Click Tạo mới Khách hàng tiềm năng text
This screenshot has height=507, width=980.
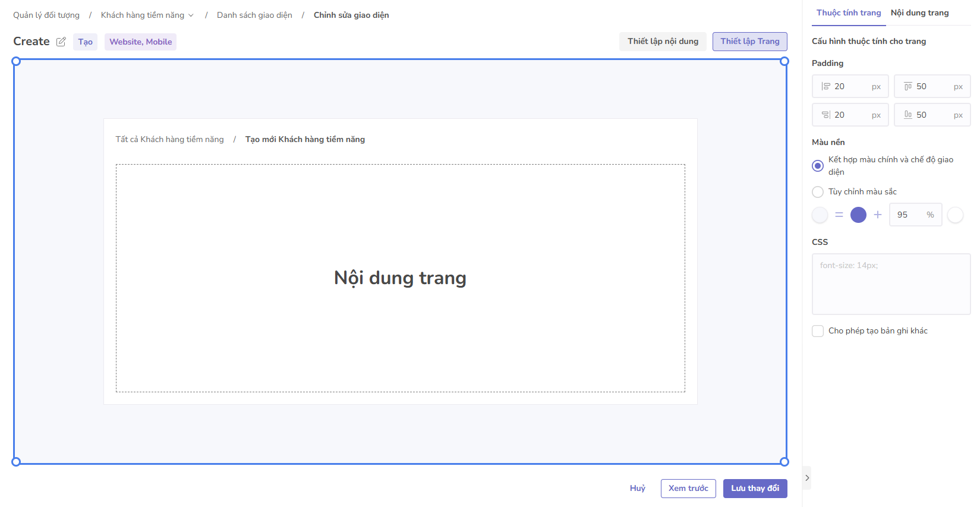[x=305, y=139]
